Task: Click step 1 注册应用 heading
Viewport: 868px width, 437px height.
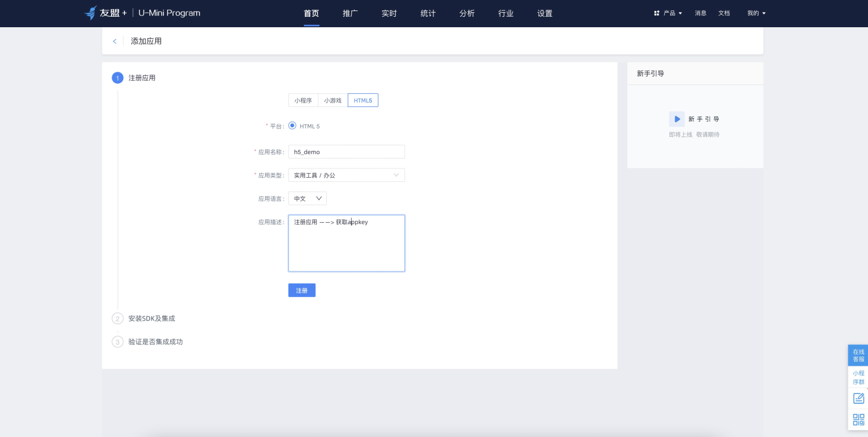Action: [x=142, y=78]
